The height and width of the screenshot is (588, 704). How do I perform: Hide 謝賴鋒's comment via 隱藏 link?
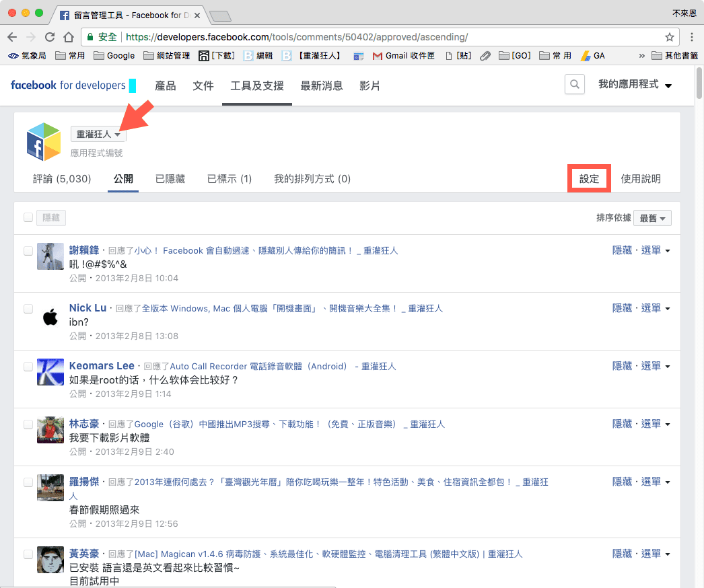click(x=623, y=250)
